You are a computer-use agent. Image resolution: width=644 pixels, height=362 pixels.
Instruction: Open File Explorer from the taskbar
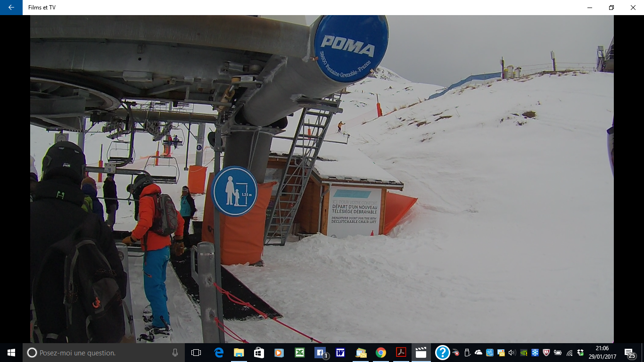239,353
